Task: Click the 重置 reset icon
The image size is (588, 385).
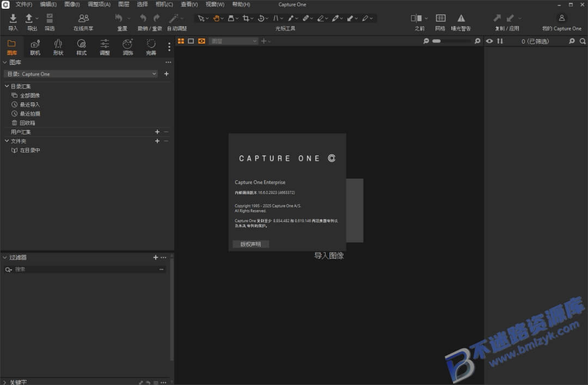Action: (119, 18)
